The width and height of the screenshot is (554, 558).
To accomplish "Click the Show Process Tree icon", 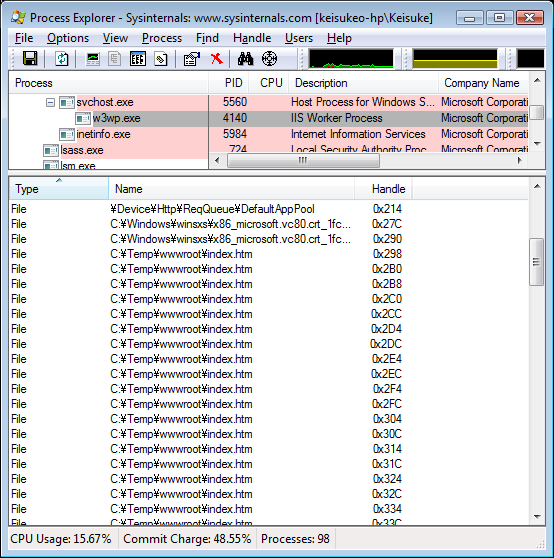I will [114, 59].
